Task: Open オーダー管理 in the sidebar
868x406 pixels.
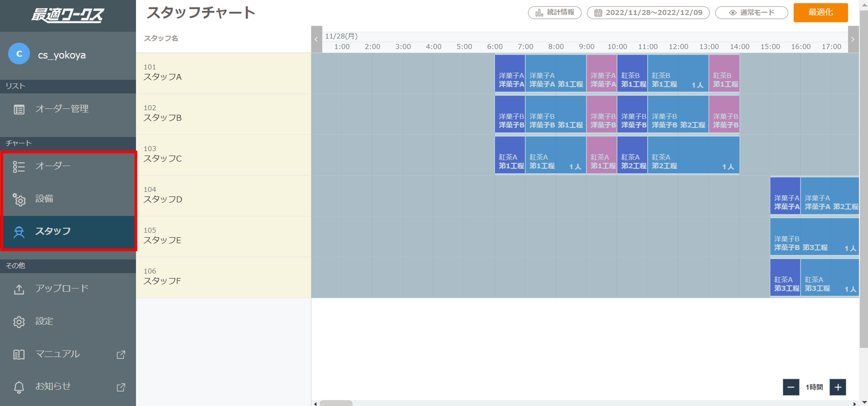Action: [x=68, y=109]
